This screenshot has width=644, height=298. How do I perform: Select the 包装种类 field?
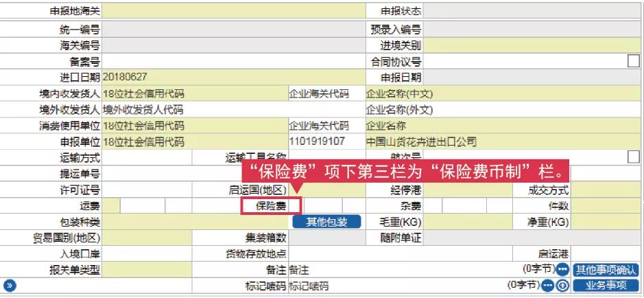[195, 222]
